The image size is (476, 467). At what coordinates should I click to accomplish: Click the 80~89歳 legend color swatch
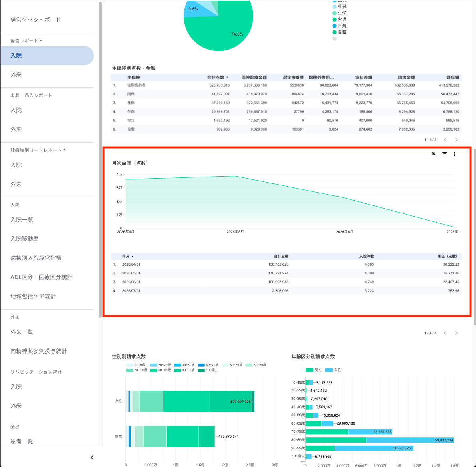point(153,370)
